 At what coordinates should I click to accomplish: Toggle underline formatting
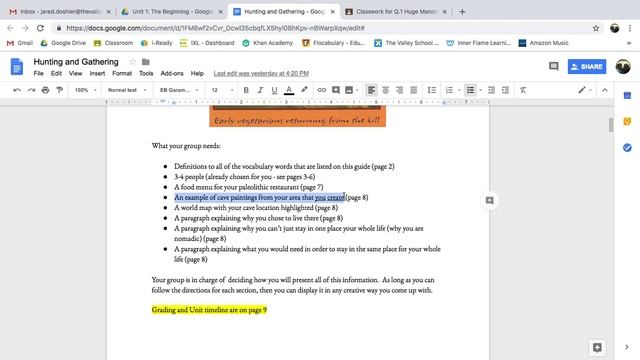click(x=274, y=90)
